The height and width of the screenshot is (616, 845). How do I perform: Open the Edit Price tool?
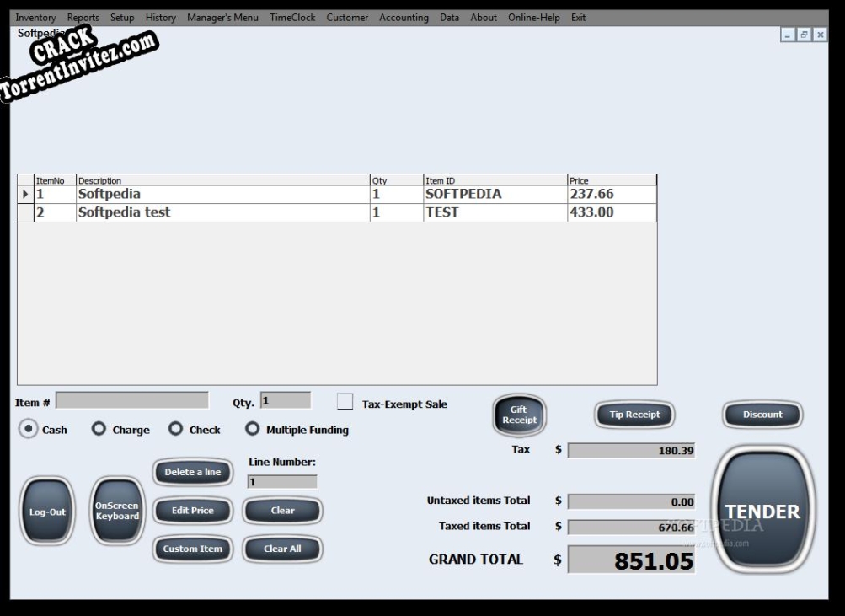[x=192, y=511]
